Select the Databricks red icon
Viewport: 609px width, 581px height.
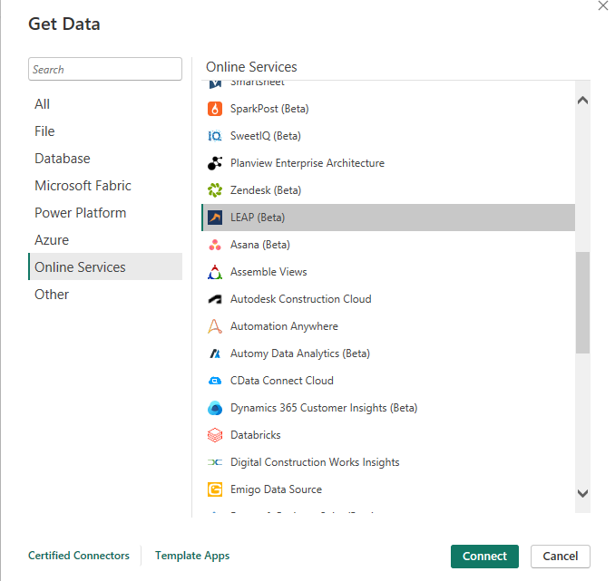(x=215, y=435)
